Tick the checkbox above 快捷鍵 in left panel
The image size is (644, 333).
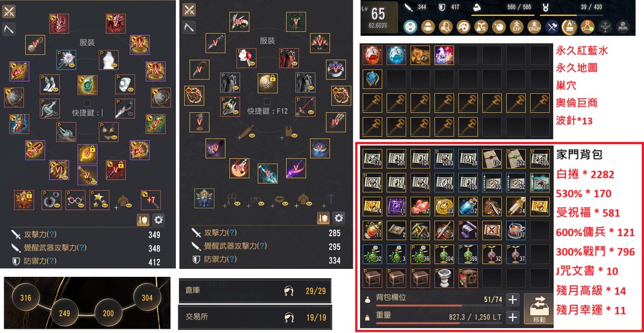86,102
